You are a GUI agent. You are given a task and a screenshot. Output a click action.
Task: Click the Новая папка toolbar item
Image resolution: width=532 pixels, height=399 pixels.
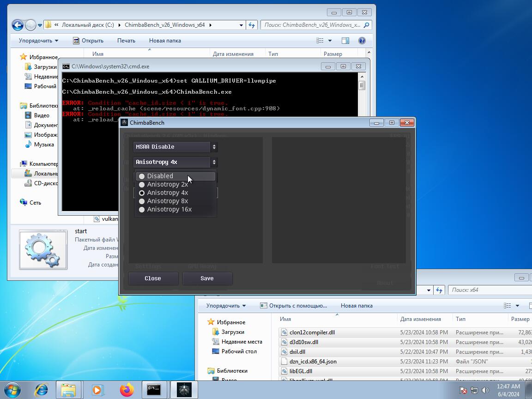click(x=165, y=41)
